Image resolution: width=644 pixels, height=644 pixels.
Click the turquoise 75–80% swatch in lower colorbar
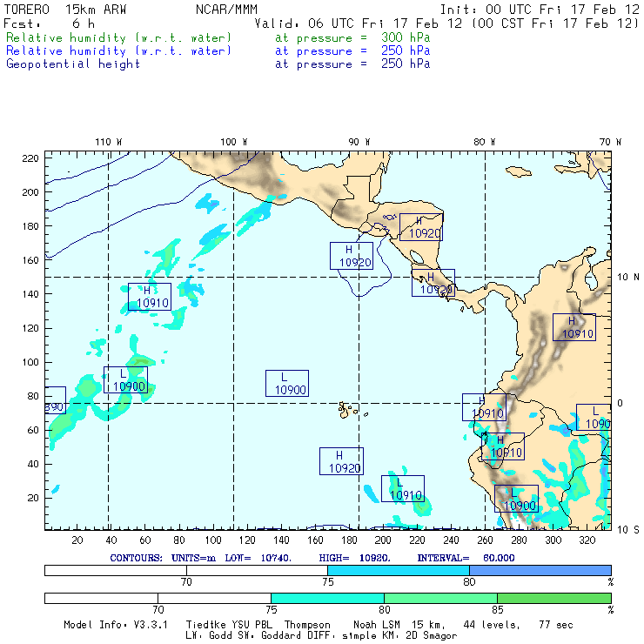coord(327,598)
